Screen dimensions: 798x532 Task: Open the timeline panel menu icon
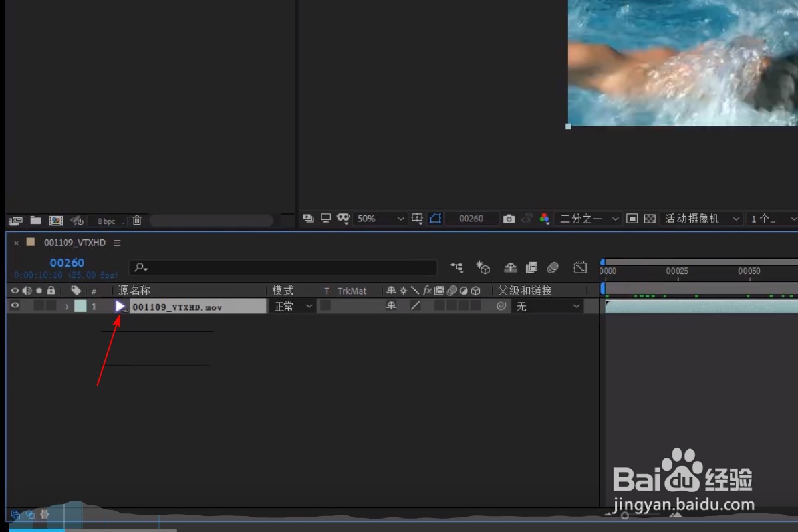coord(117,243)
